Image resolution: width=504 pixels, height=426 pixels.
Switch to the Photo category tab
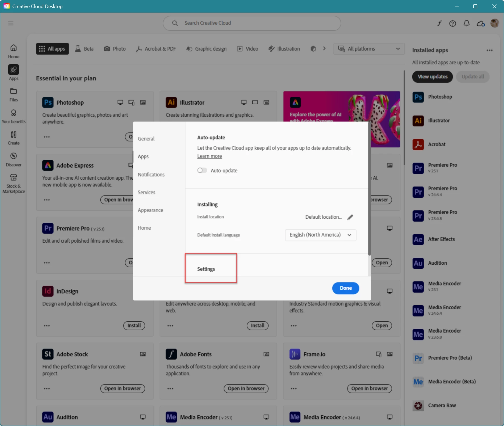pos(115,49)
